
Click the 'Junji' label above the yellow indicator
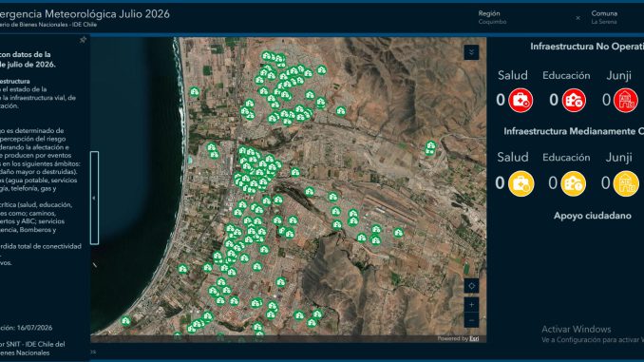pos(619,158)
